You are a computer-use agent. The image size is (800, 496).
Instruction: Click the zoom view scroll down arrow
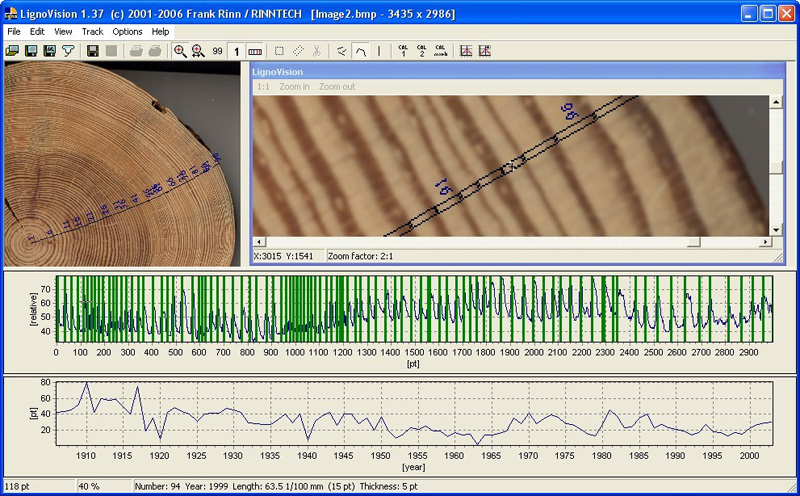(775, 230)
